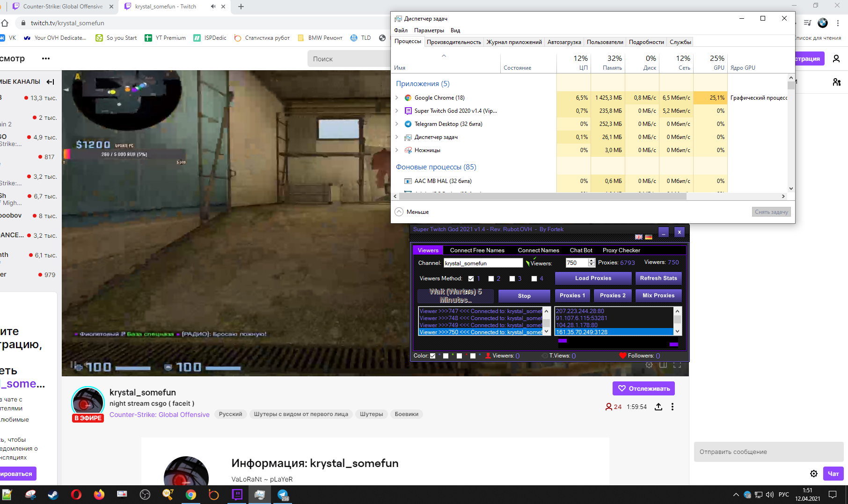Expand Telegram Desktop process entry

[x=397, y=124]
